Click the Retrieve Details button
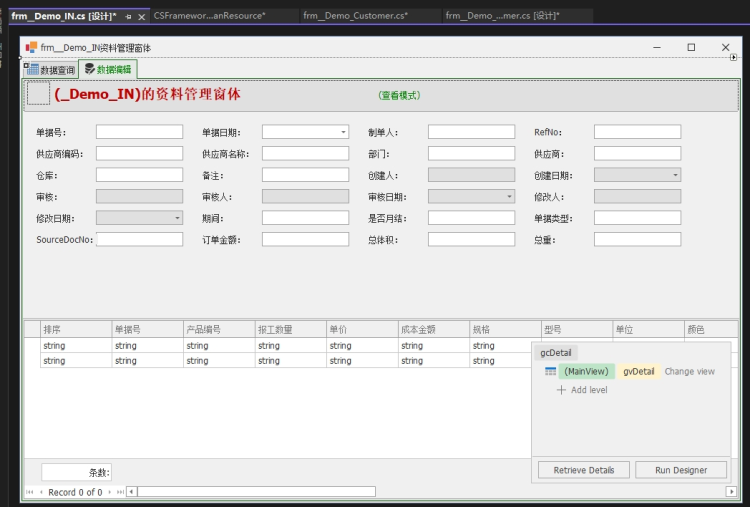Viewport: 750px width, 507px height. (583, 470)
